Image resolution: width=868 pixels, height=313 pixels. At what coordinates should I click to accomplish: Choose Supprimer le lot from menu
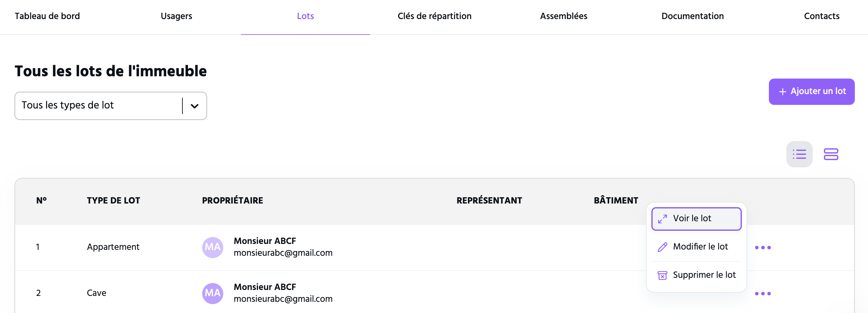tap(696, 275)
